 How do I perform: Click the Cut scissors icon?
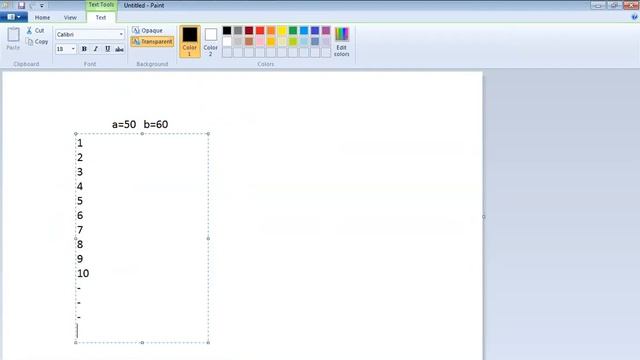coord(29,31)
